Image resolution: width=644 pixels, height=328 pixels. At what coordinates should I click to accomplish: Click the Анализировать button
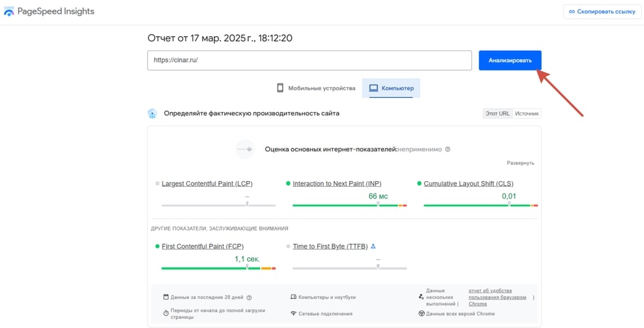click(x=509, y=61)
